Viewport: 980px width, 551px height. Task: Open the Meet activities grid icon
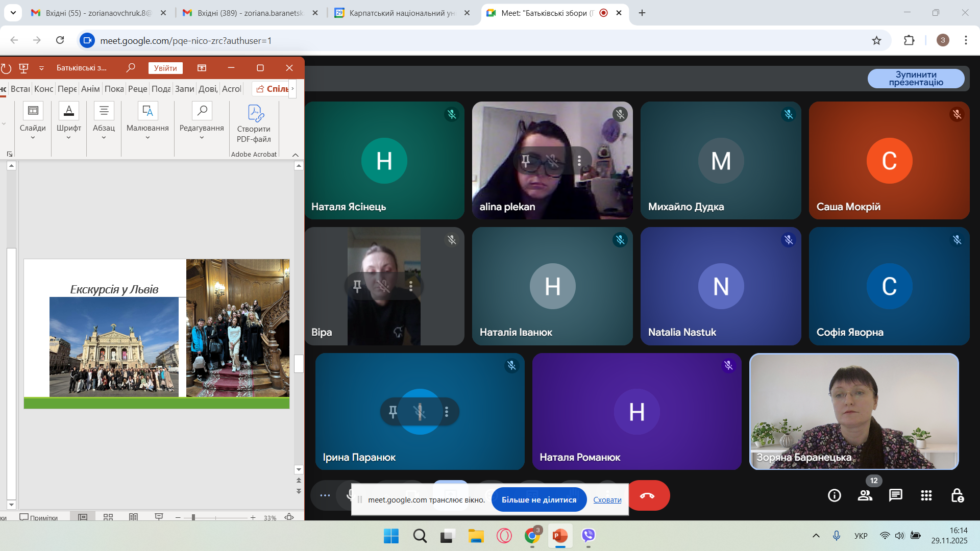pyautogui.click(x=926, y=495)
